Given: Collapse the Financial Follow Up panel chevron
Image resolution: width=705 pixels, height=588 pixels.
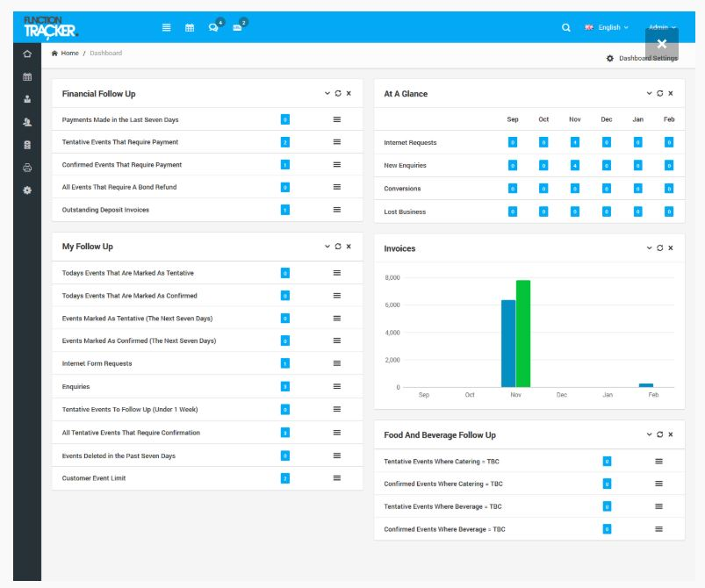Looking at the screenshot, I should pos(328,91).
